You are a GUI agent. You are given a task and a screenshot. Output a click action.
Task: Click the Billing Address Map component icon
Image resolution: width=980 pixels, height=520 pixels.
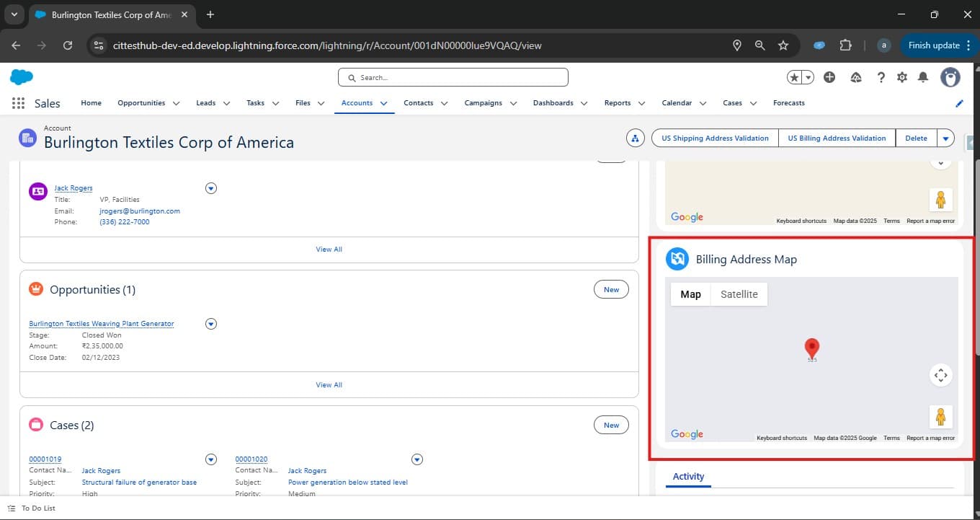coord(677,259)
